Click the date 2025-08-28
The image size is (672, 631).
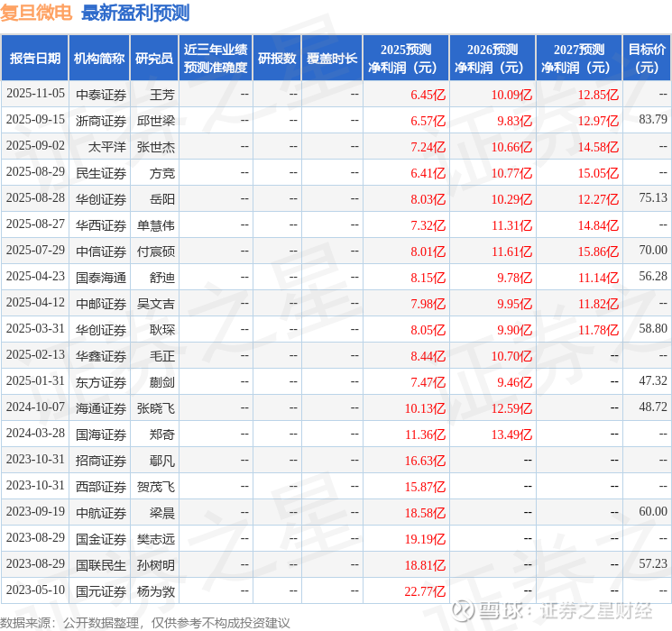35,198
